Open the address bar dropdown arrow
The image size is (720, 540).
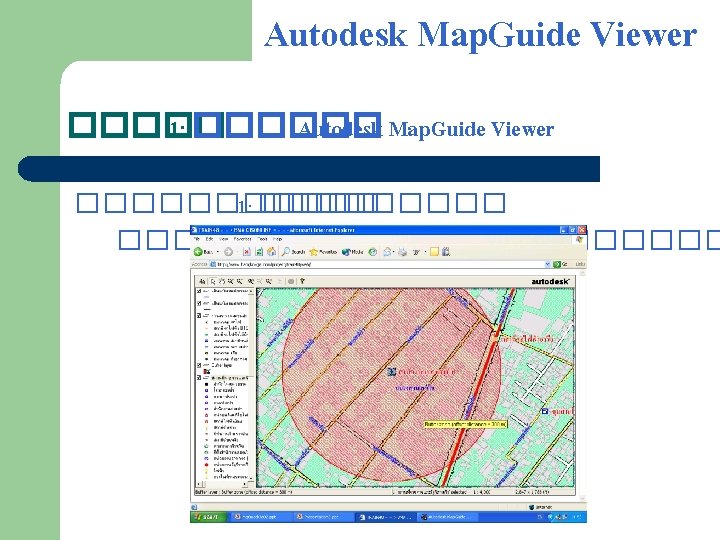[547, 264]
